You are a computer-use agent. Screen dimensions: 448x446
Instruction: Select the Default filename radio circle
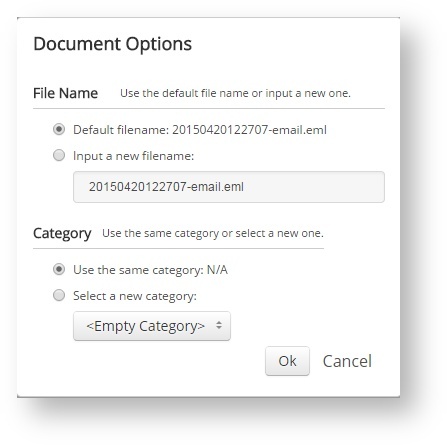pyautogui.click(x=59, y=129)
